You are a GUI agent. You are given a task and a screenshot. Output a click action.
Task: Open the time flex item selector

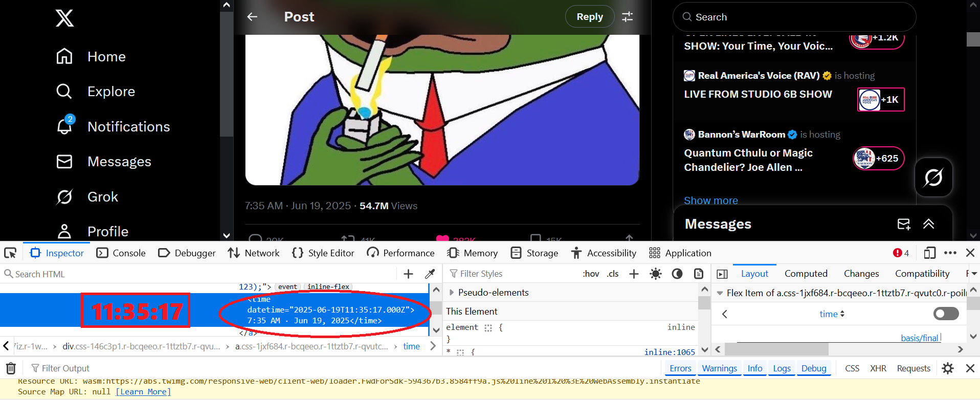point(832,314)
